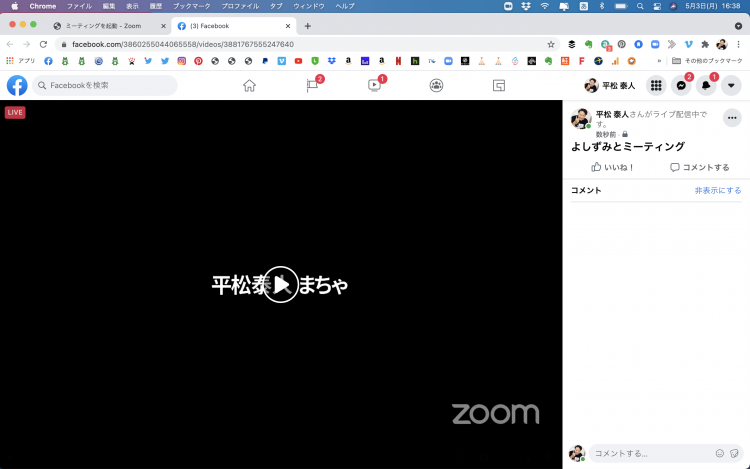Open the Gaming icon in Facebook navigation

(x=498, y=86)
